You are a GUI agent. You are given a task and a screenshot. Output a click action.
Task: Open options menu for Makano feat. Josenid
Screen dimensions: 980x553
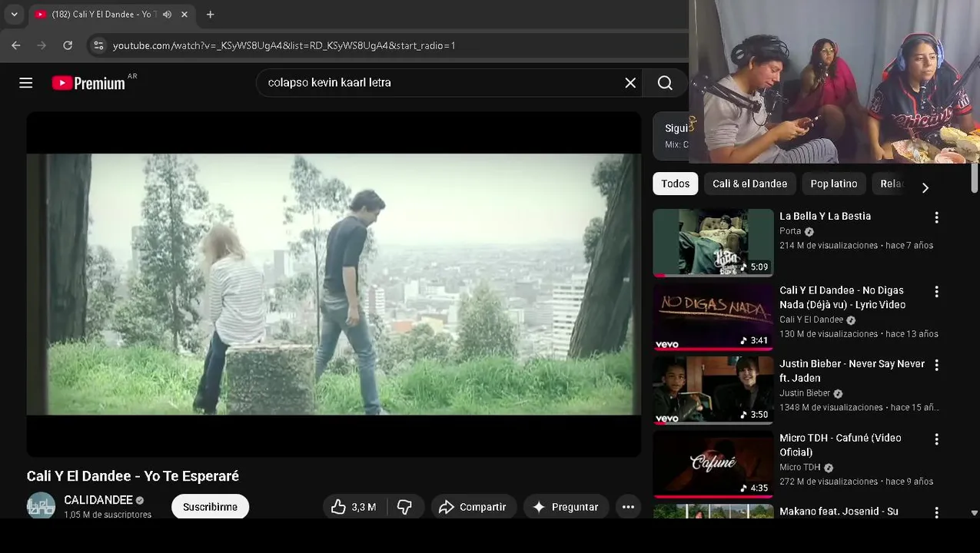click(936, 512)
